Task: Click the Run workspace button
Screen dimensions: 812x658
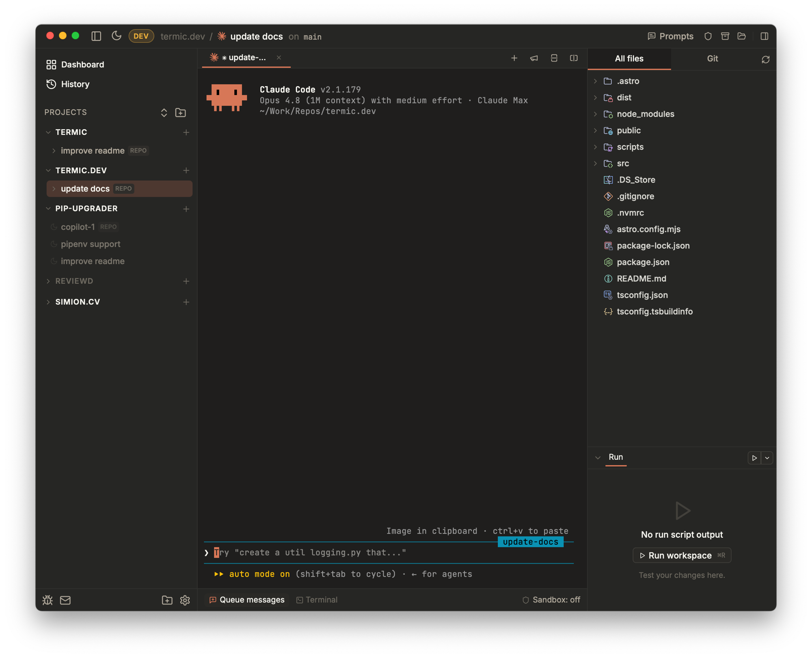Action: (682, 556)
